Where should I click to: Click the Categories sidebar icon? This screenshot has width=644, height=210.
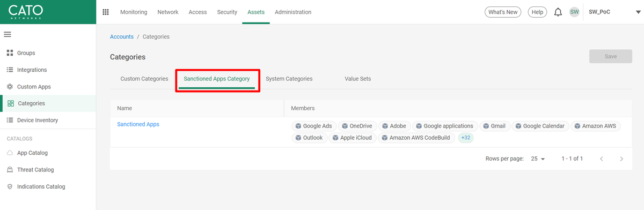tap(11, 103)
